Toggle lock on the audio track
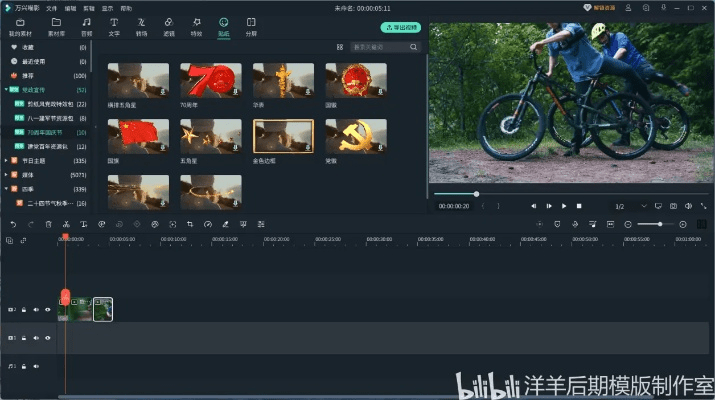The width and height of the screenshot is (715, 400). tap(24, 367)
